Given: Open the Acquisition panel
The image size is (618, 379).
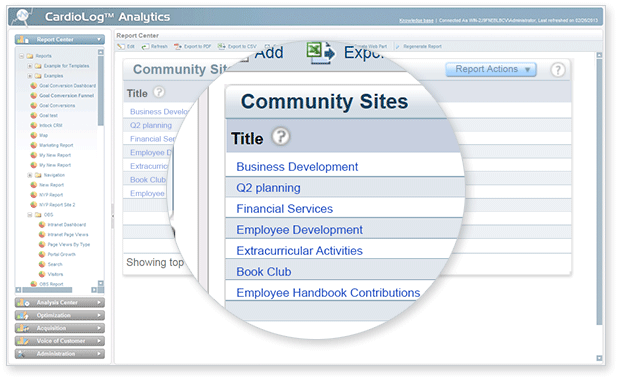Looking at the screenshot, I should [x=60, y=328].
